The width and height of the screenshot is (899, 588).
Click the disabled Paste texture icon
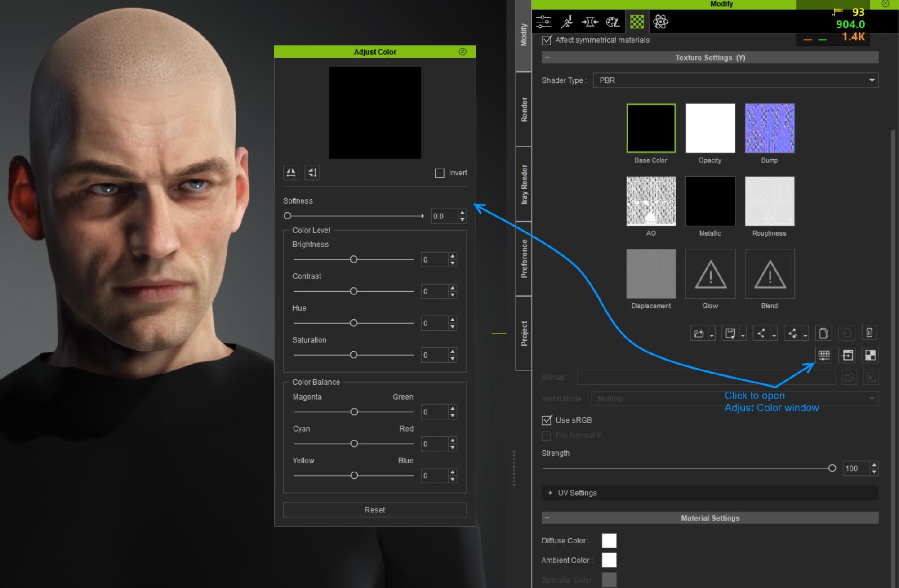[846, 333]
